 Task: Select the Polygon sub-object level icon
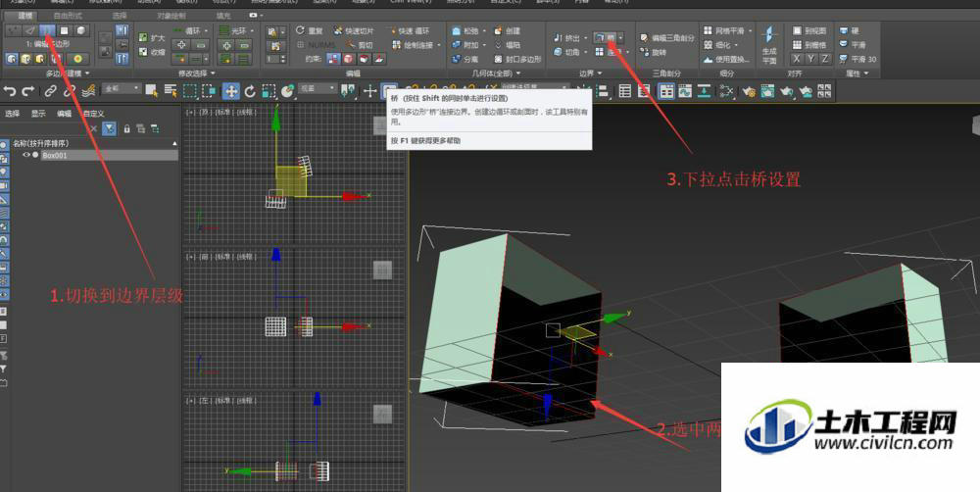(x=64, y=30)
